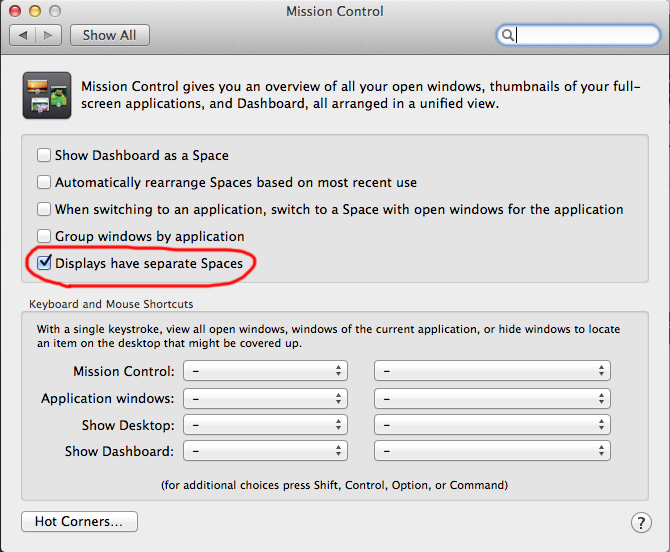Open the Hot Corners settings
670x552 pixels.
coord(79,521)
